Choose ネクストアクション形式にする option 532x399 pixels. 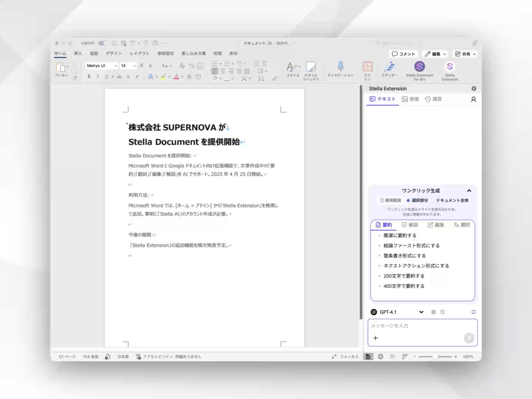click(416, 266)
